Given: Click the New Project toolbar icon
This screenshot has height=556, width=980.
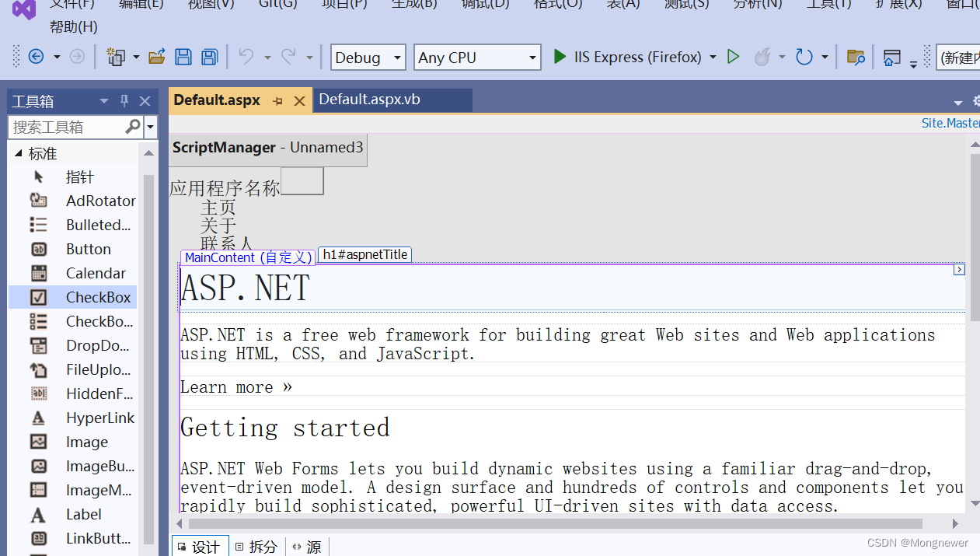Looking at the screenshot, I should click(x=116, y=57).
